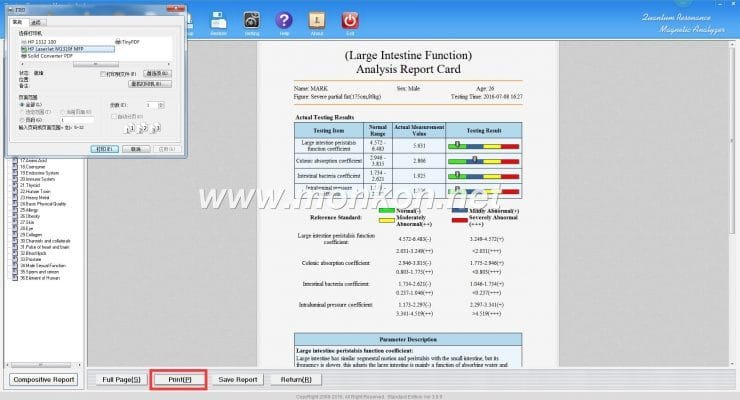Select the TinyPDF printer in the print dialog
This screenshot has width=740, height=400.
128,42
